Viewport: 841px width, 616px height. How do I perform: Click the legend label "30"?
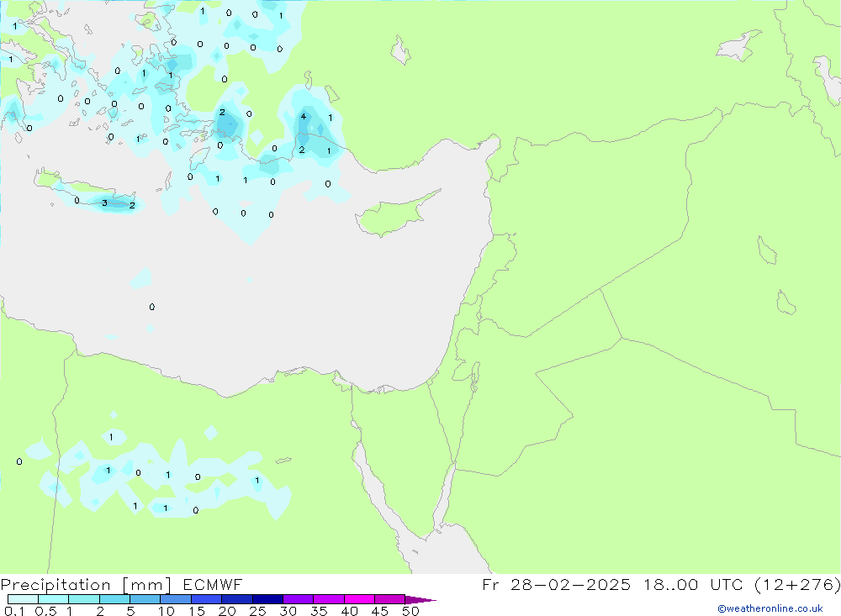[288, 611]
